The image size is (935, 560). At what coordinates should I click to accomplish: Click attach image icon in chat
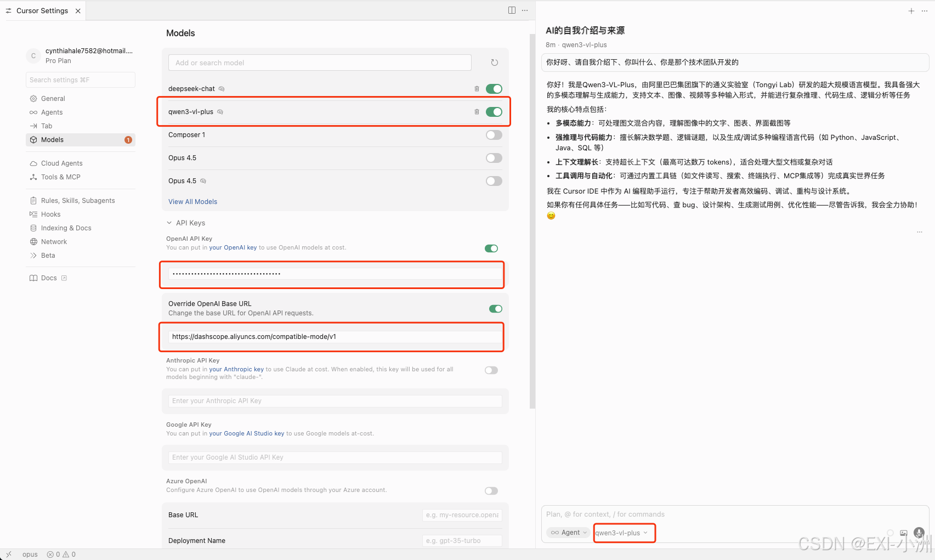pos(904,533)
